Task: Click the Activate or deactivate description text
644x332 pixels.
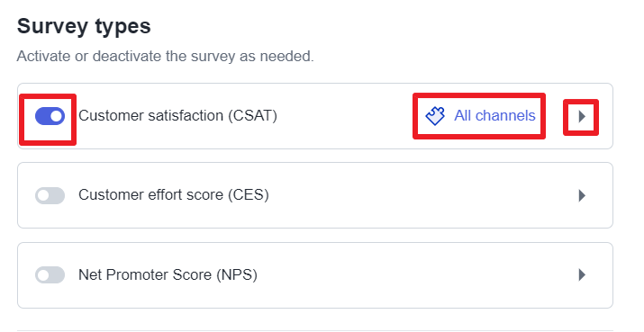Action: 165,56
